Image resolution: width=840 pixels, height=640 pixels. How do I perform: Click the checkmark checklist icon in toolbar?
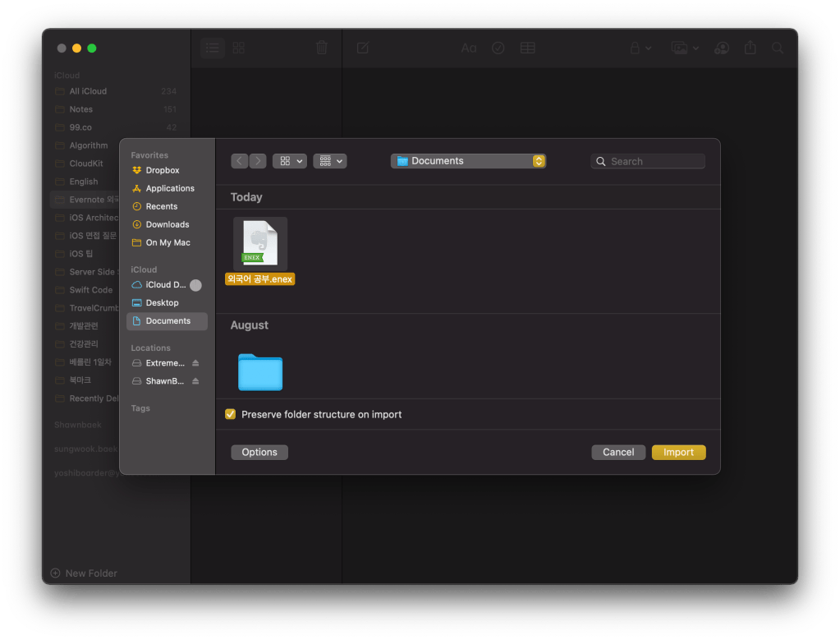point(498,48)
